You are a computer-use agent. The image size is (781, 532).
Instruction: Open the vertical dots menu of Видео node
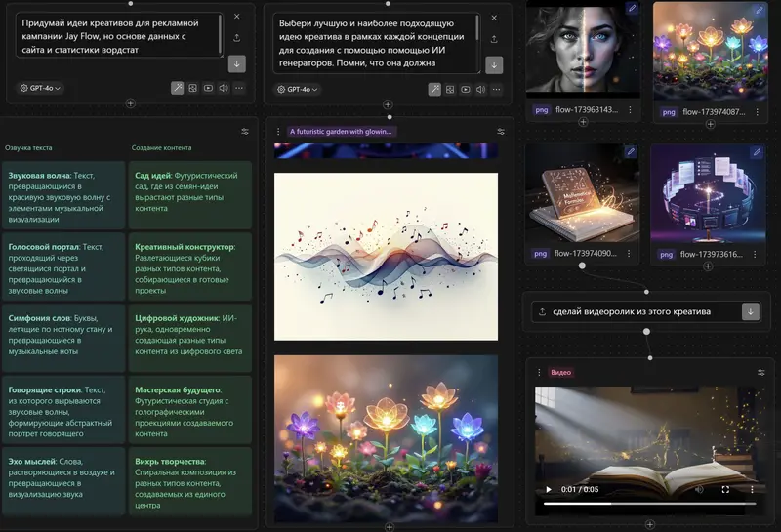tap(541, 372)
